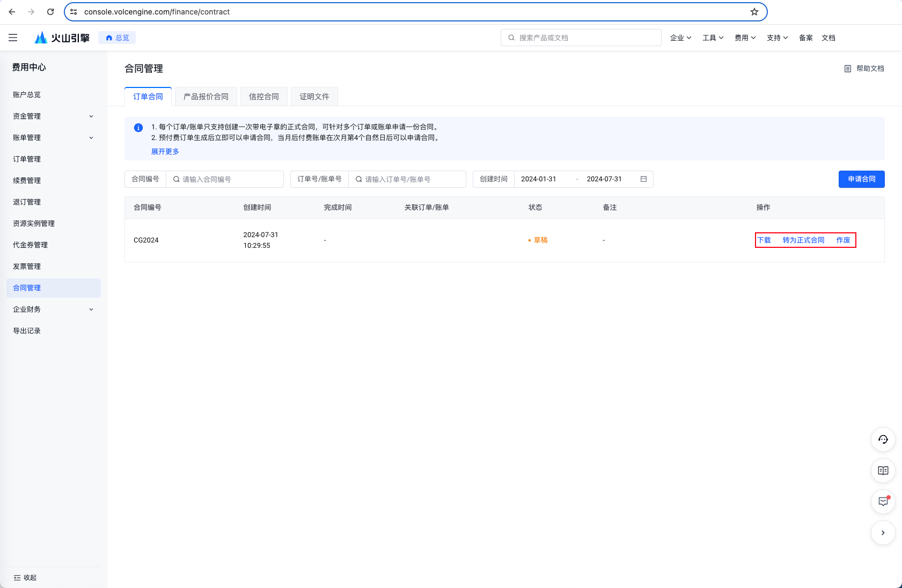Click the 合同编号 search input field
The image size is (902, 588).
pos(230,179)
